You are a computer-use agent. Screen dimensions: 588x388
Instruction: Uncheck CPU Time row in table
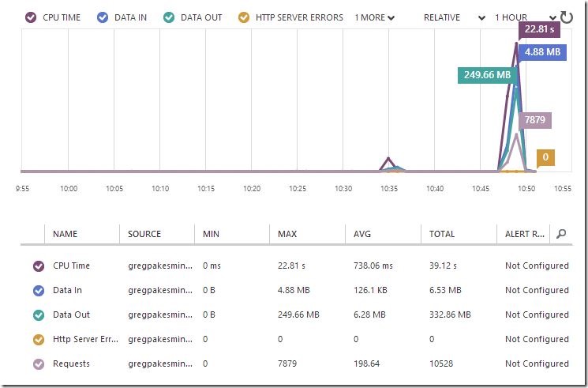pos(39,266)
